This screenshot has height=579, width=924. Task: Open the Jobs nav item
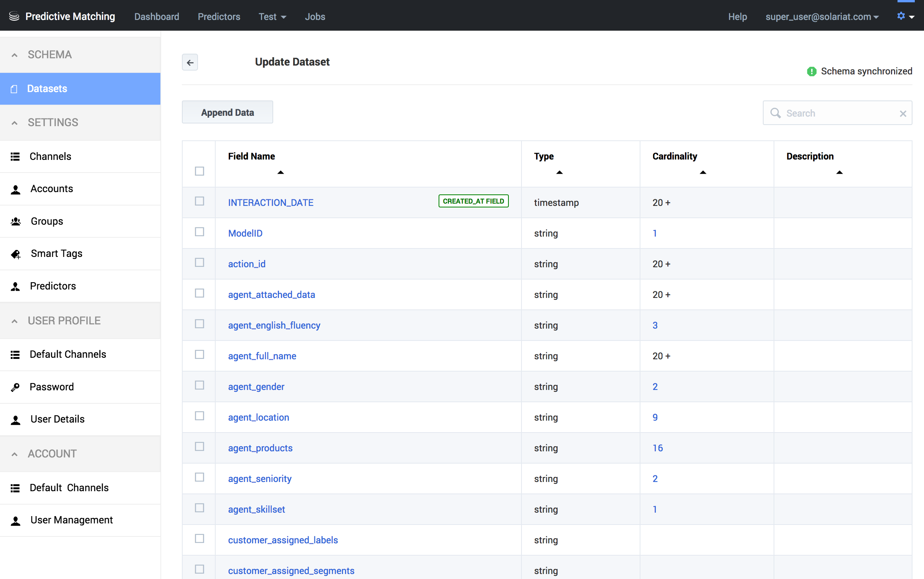click(315, 17)
